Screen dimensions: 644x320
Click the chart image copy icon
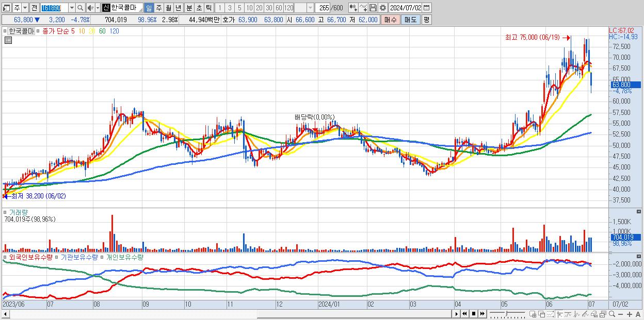click(603, 314)
